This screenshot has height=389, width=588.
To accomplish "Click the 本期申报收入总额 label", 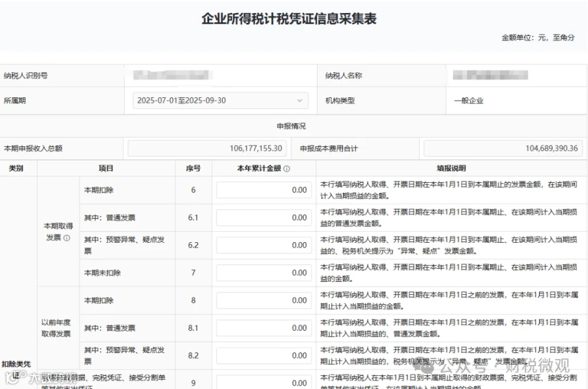I will 33,148.
